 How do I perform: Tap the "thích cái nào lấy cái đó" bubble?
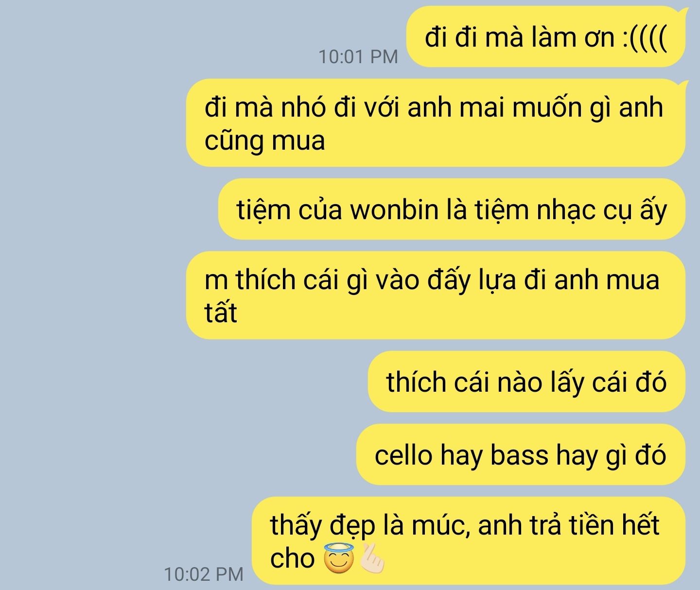point(526,382)
